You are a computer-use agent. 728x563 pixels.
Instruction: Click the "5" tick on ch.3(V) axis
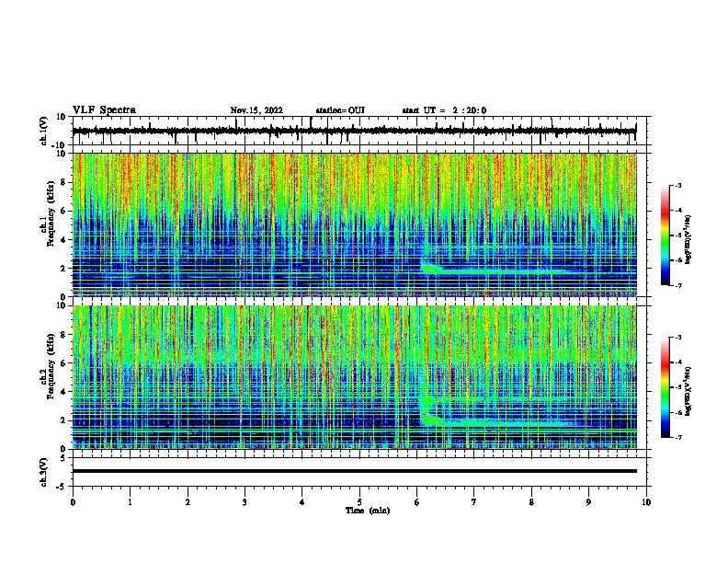coord(63,457)
